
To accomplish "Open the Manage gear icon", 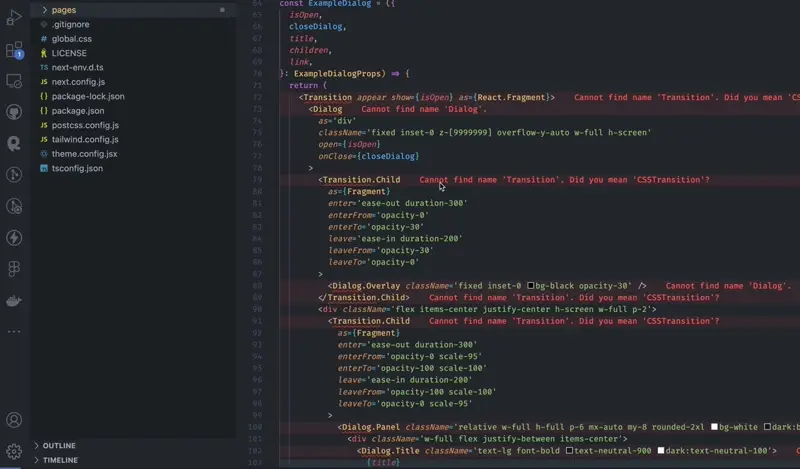I will [x=14, y=451].
